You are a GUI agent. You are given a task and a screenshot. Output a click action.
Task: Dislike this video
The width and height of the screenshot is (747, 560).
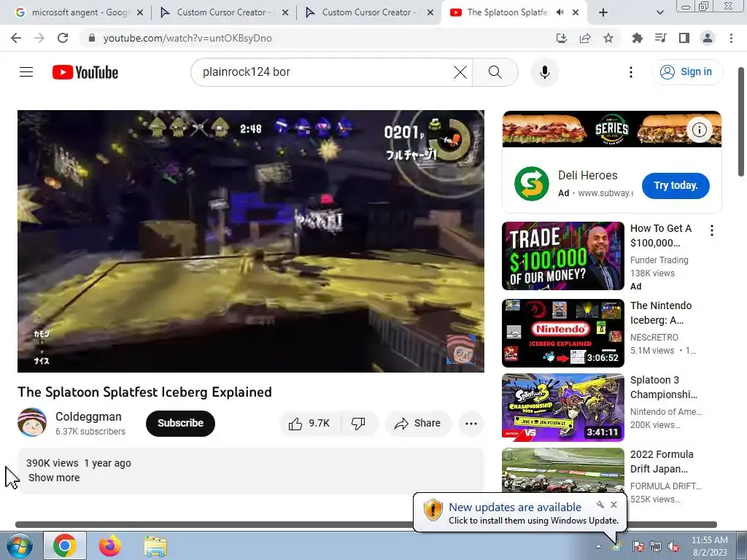coord(358,424)
